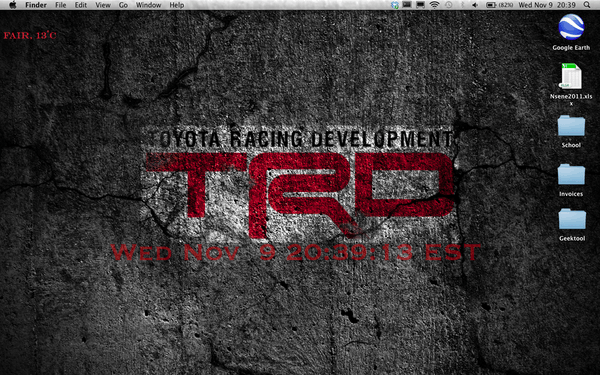Viewport: 600px width, 375px height.
Task: Open the Help menu
Action: [177, 5]
